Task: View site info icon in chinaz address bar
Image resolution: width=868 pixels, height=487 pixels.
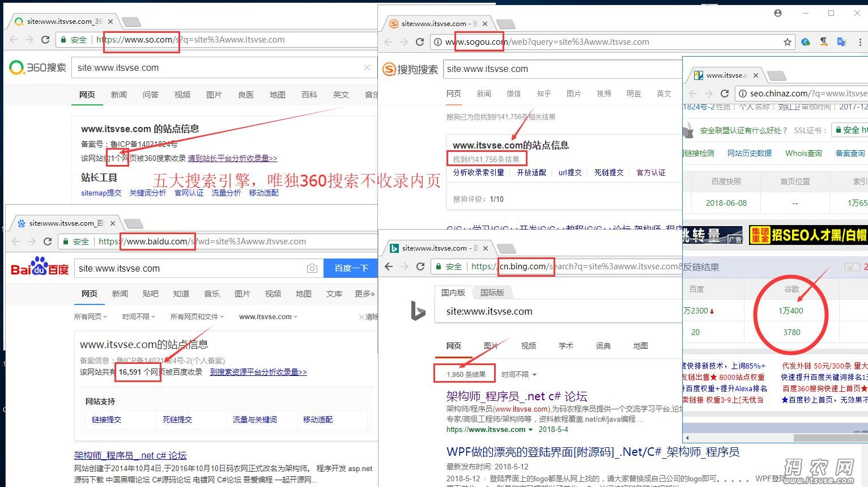Action: point(743,94)
